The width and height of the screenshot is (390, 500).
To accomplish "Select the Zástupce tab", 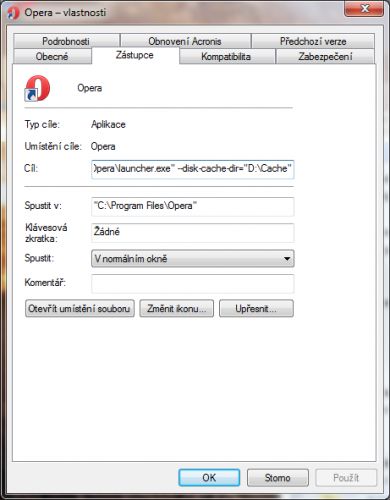I will pos(135,55).
